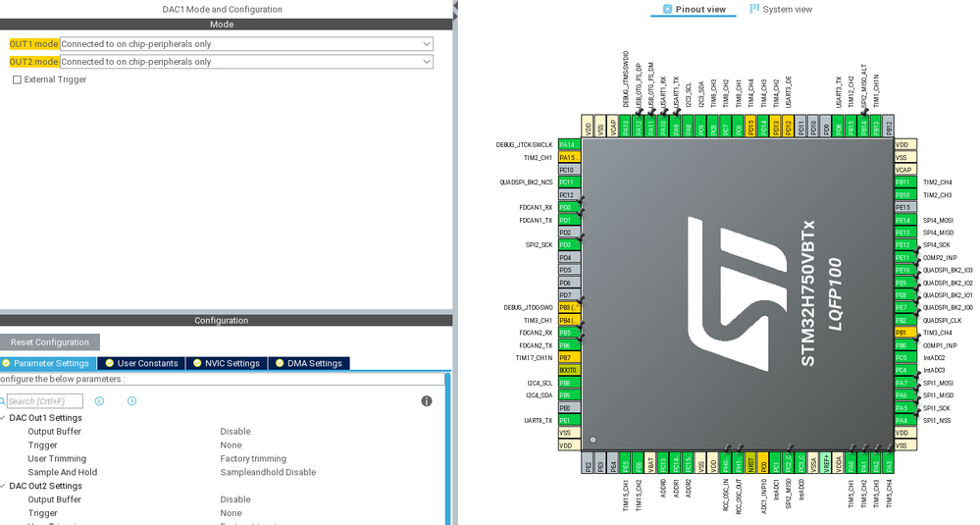Select pin PE1 UART8_TX
Image resolution: width=980 pixels, height=525 pixels.
click(x=569, y=420)
